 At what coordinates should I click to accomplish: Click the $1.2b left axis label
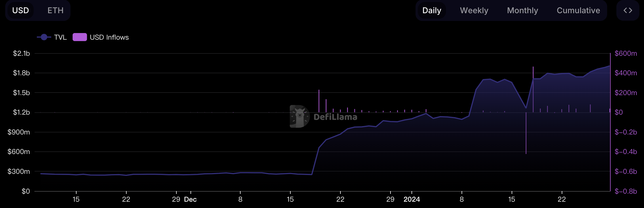point(21,112)
